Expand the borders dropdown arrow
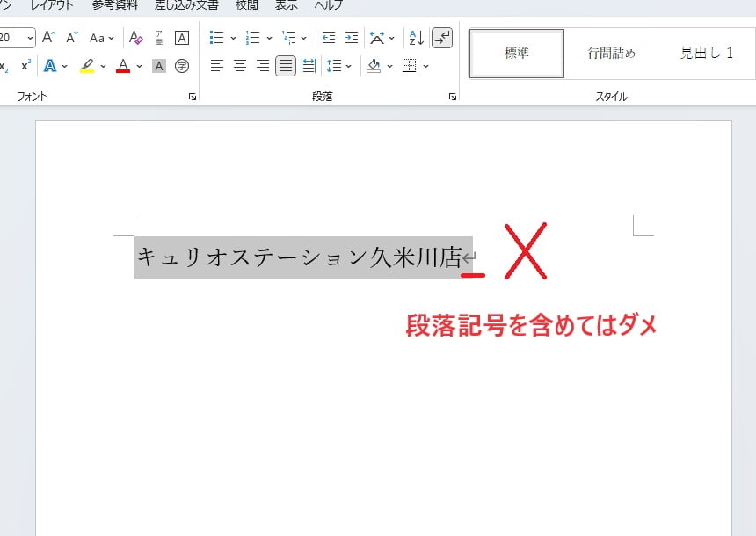The width and height of the screenshot is (756, 536). [x=425, y=66]
